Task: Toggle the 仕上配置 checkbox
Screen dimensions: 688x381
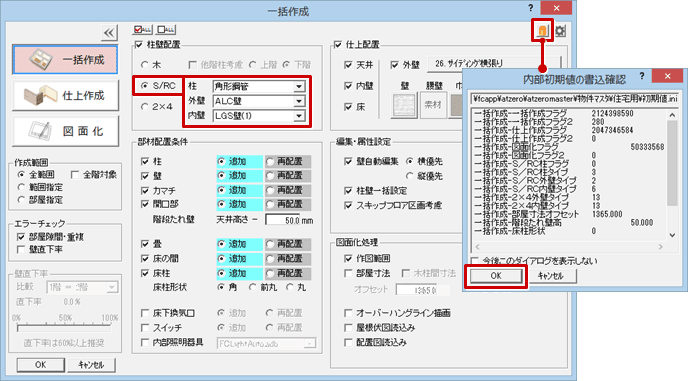Action: 338,44
